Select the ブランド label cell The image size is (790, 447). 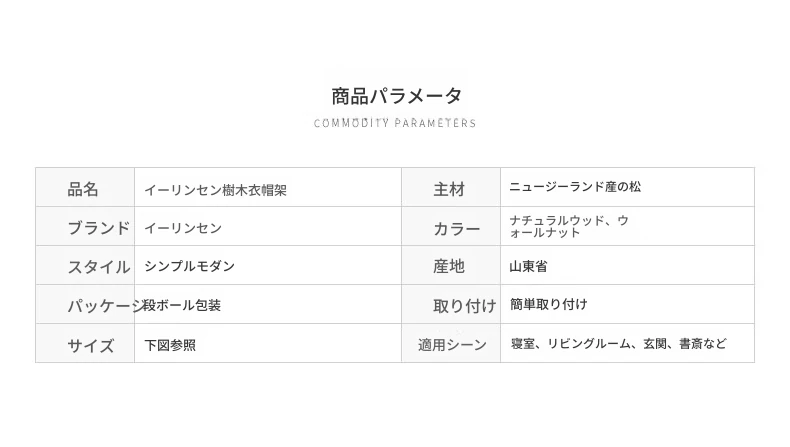click(85, 226)
